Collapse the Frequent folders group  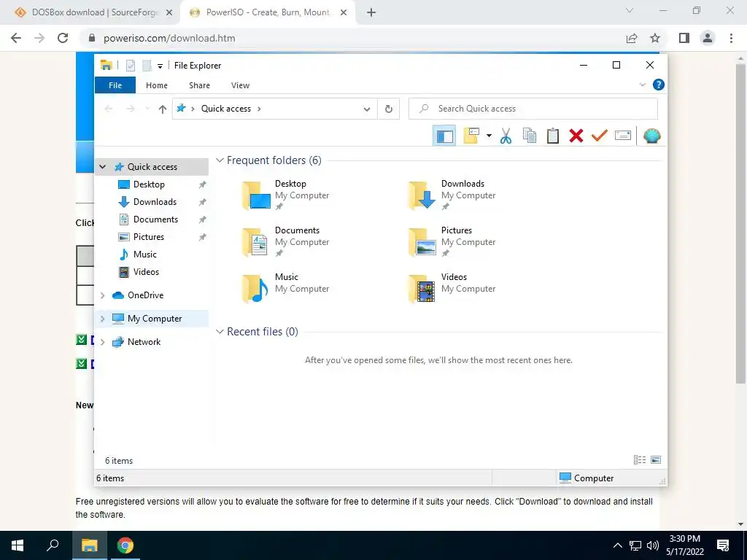[220, 160]
